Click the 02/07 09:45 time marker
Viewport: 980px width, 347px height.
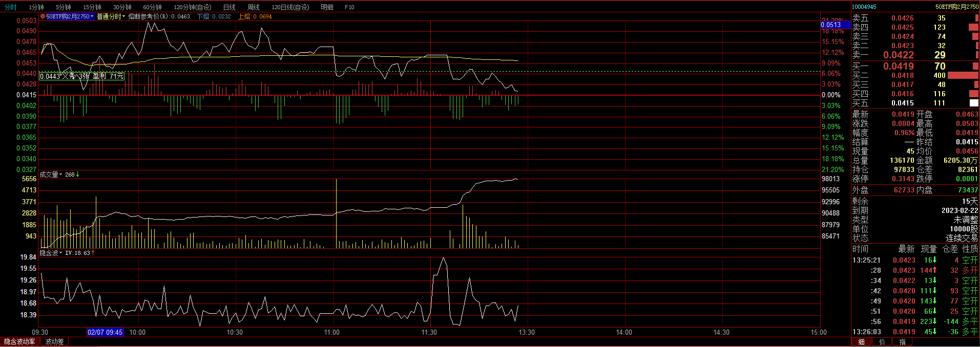(105, 332)
